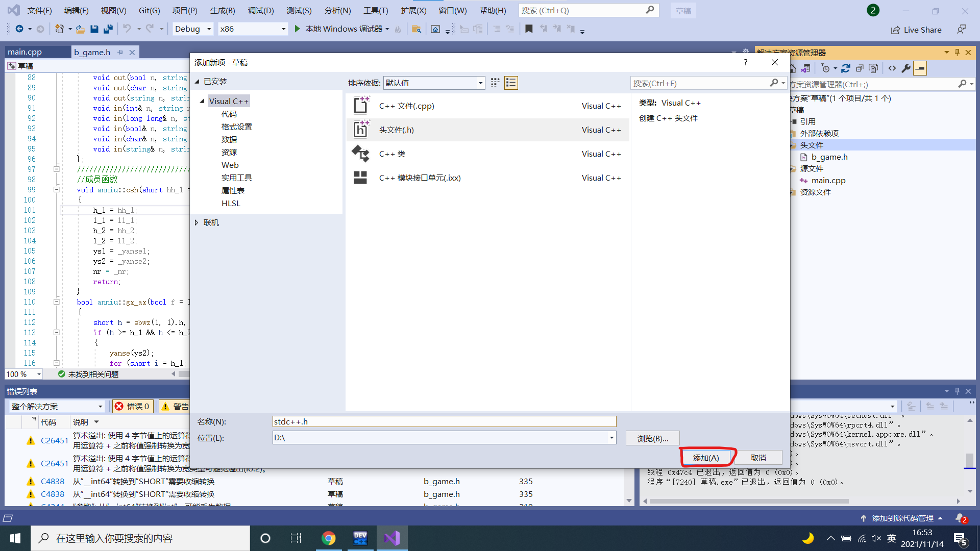980x551 pixels.
Task: Pin the b_game.h editor tab
Action: tap(120, 52)
